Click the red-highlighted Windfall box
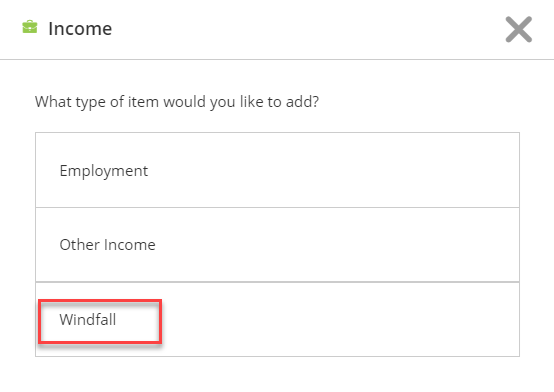The width and height of the screenshot is (554, 392). 100,321
